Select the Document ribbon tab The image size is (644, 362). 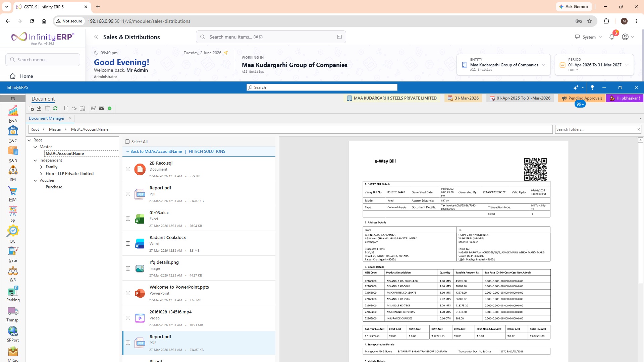click(43, 99)
